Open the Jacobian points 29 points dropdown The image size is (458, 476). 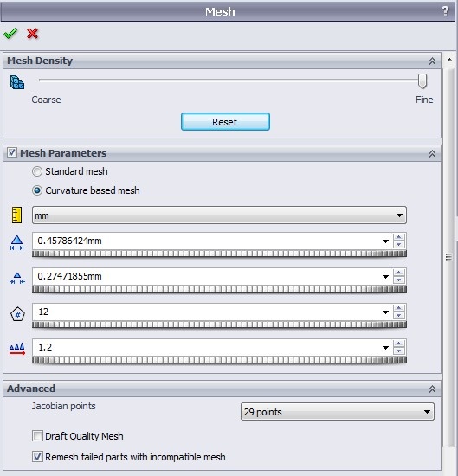(338, 412)
